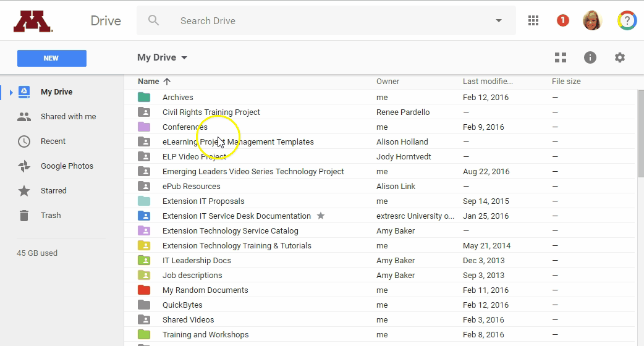Click the blue NEW button
Viewport: 644px width, 346px height.
(51, 58)
